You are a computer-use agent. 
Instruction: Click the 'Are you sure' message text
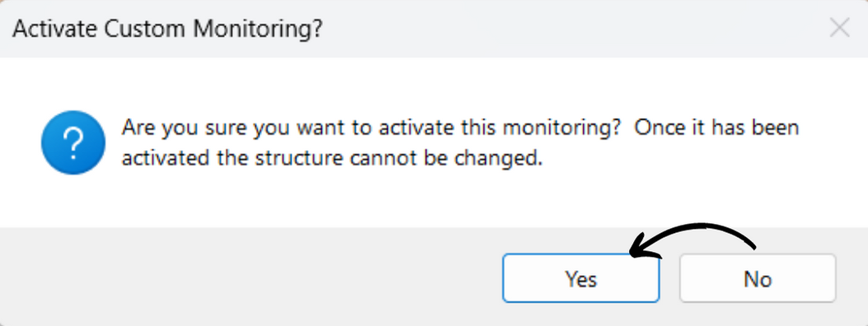pyautogui.click(x=461, y=143)
